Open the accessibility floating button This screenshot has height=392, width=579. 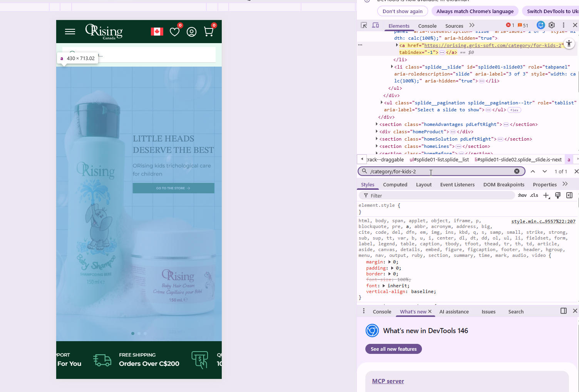click(x=569, y=44)
